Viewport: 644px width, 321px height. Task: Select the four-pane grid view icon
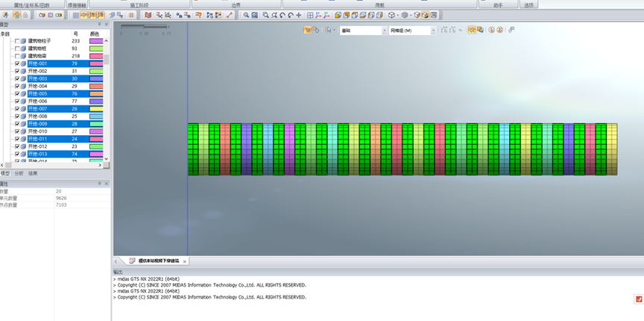[x=310, y=15]
